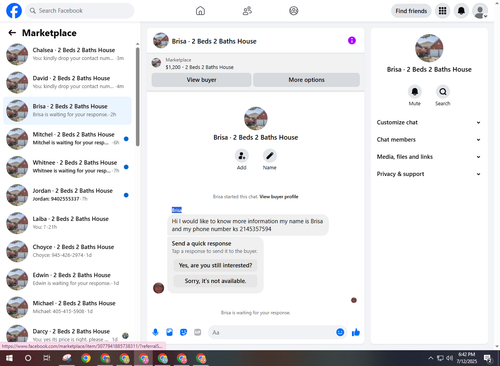The width and height of the screenshot is (500, 366).
Task: Click Brisa's phone number message bubble
Action: click(x=248, y=225)
